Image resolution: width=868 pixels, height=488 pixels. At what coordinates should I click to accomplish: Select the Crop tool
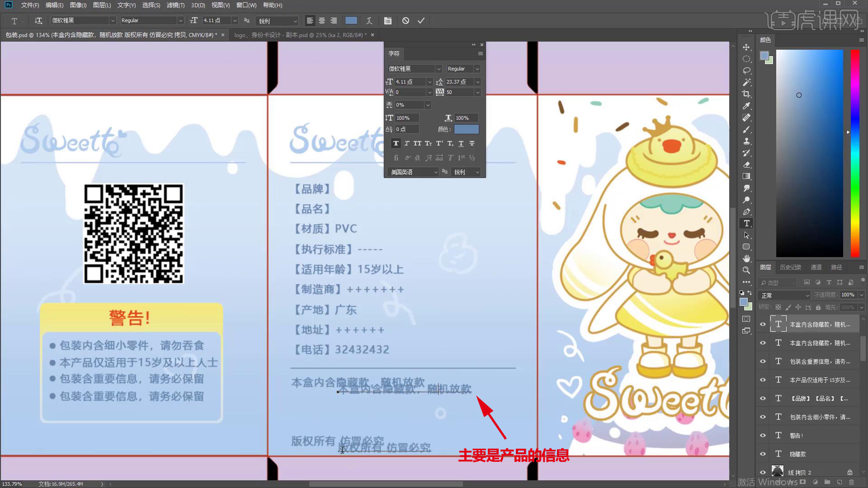coord(746,94)
